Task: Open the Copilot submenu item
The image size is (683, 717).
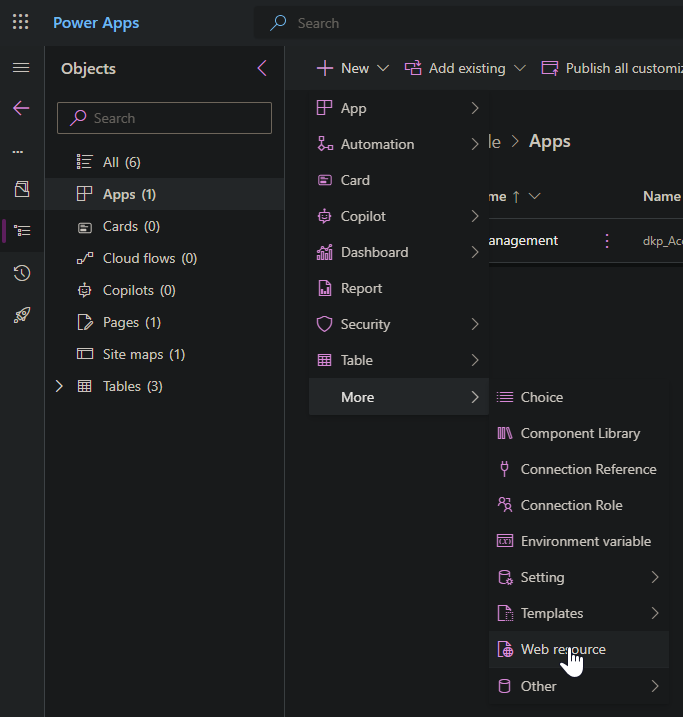Action: (x=399, y=216)
